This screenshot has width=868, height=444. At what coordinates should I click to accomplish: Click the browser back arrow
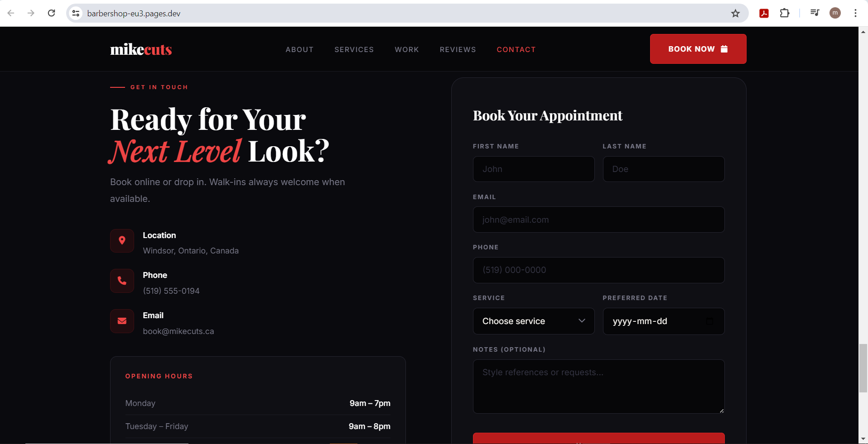11,13
